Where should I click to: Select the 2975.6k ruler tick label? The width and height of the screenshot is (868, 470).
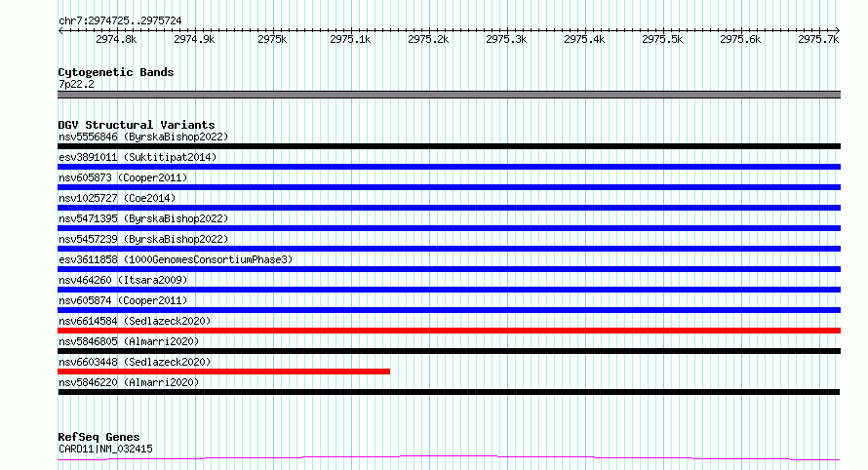click(740, 39)
